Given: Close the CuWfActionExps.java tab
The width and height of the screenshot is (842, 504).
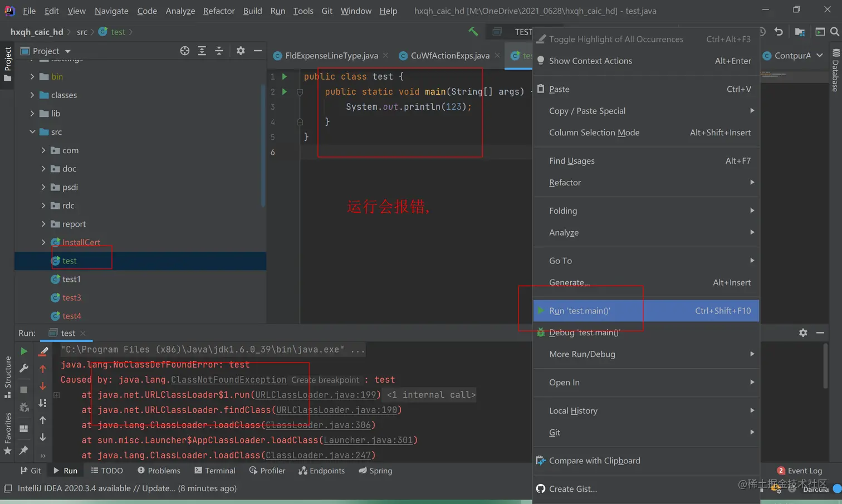Looking at the screenshot, I should pos(497,55).
